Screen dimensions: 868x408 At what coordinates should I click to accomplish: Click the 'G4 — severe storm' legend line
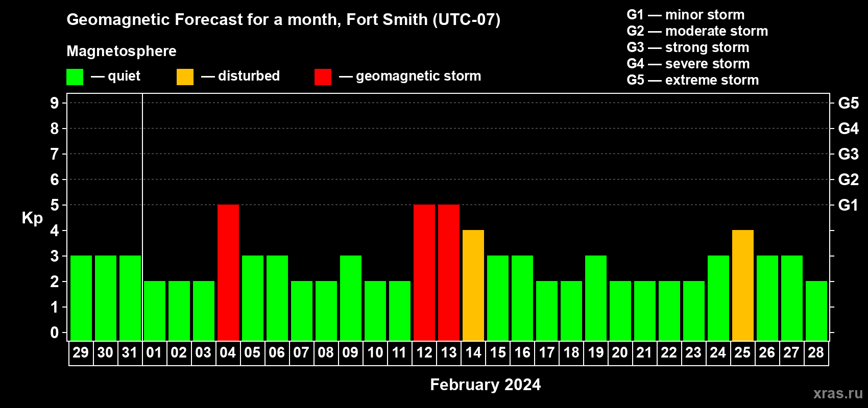point(688,64)
